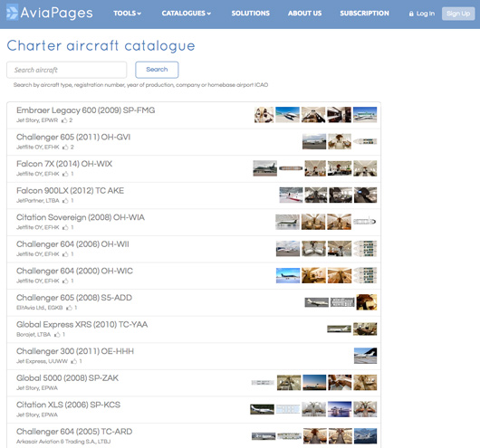View exterior thumbnail of Citation Sovereign OH-WIA

point(287,222)
